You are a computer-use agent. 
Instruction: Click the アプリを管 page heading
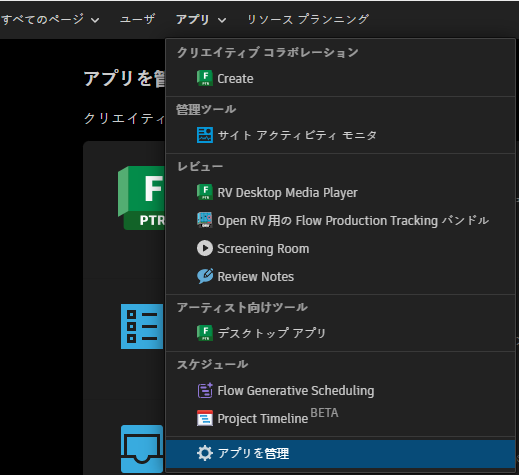(x=124, y=79)
